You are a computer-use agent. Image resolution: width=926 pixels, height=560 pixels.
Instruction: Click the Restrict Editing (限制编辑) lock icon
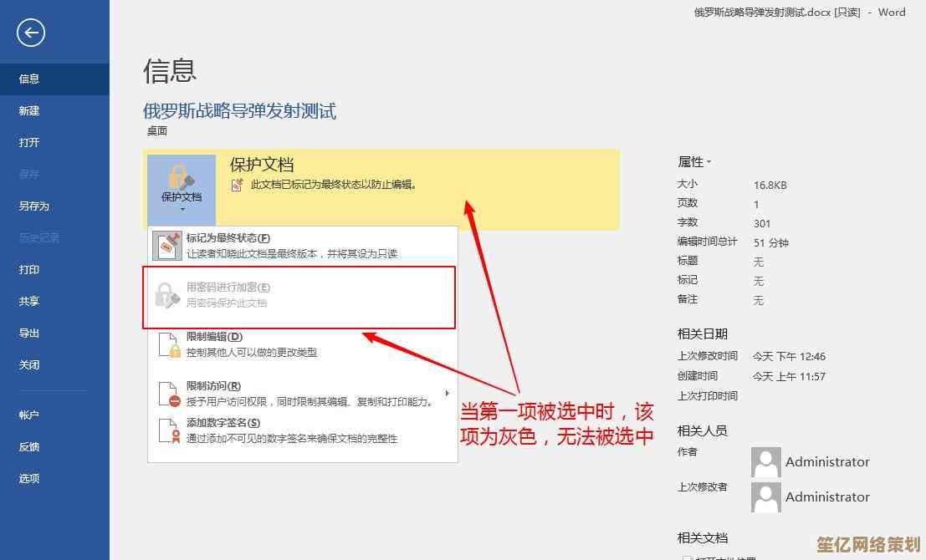[169, 344]
